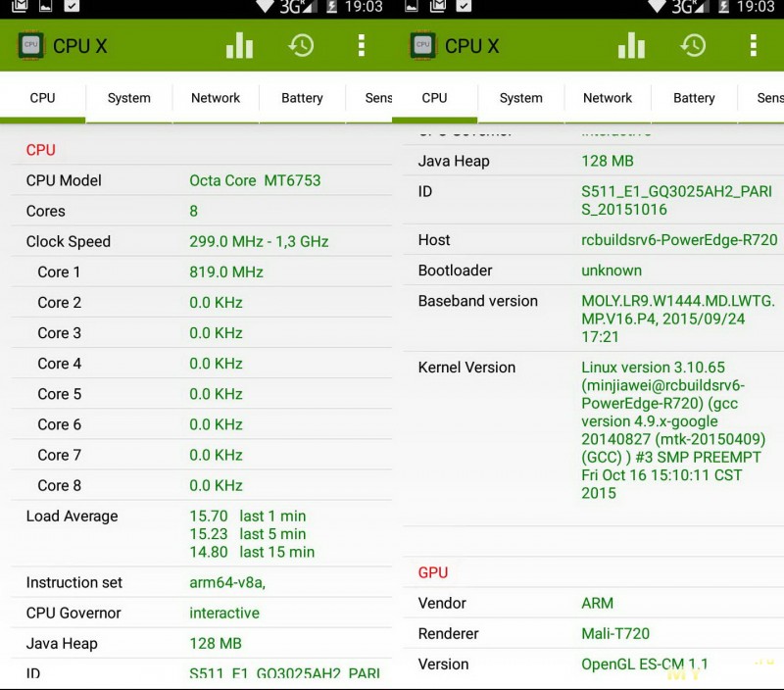The height and width of the screenshot is (690, 784).
Task: Switch to the Network tab in left screen
Action: click(216, 97)
